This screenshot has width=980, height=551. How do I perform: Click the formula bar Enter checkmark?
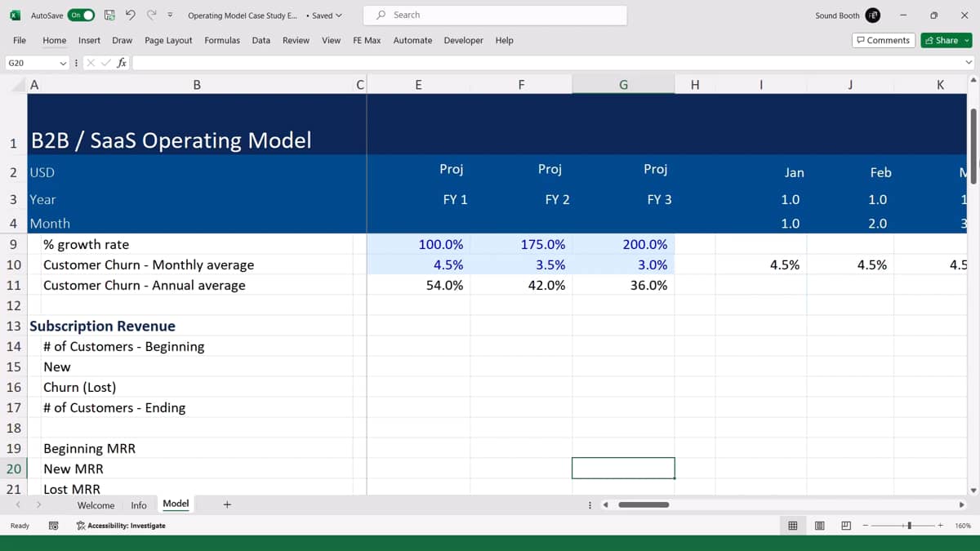[106, 63]
